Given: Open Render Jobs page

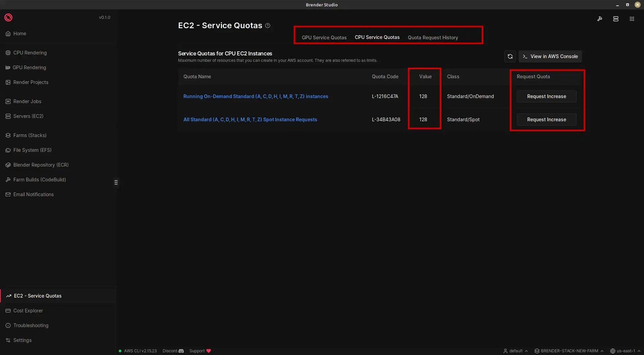Looking at the screenshot, I should point(58,101).
